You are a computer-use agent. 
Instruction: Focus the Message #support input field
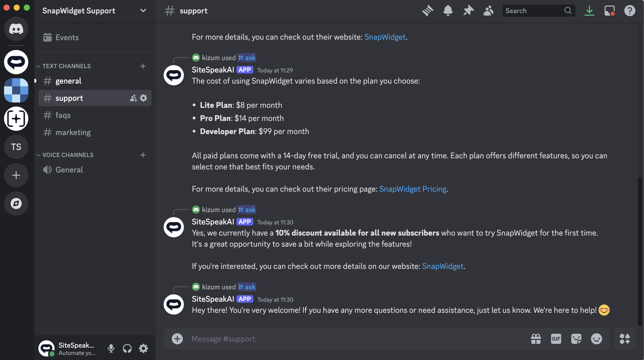point(354,339)
